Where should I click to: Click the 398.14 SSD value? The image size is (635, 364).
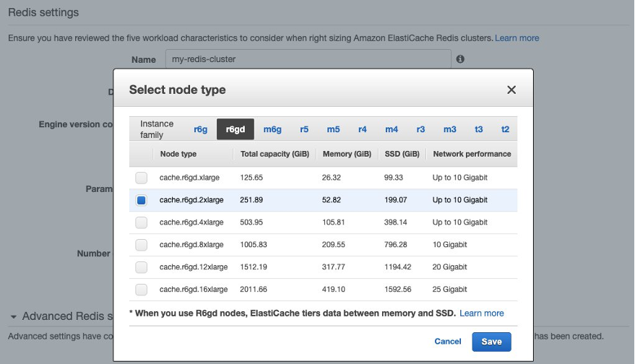(x=395, y=222)
